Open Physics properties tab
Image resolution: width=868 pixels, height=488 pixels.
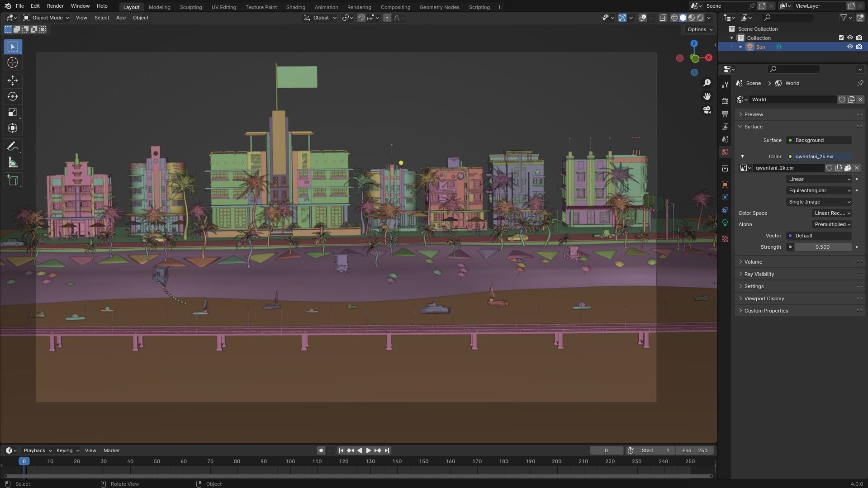(725, 197)
